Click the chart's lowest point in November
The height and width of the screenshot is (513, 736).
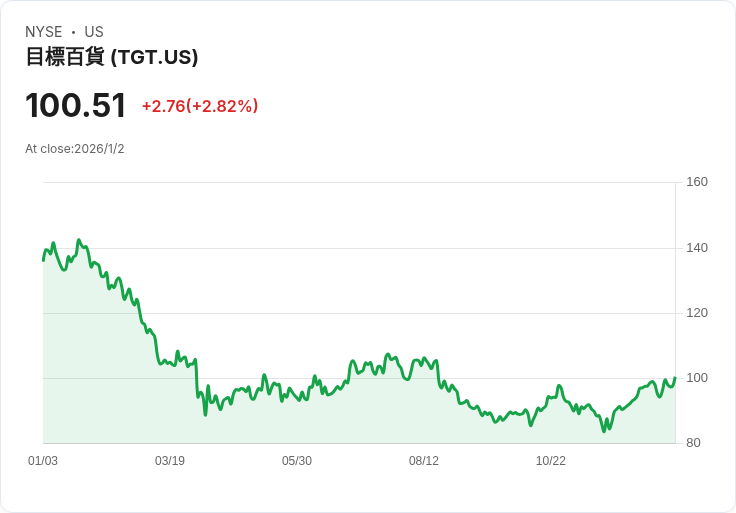604,431
